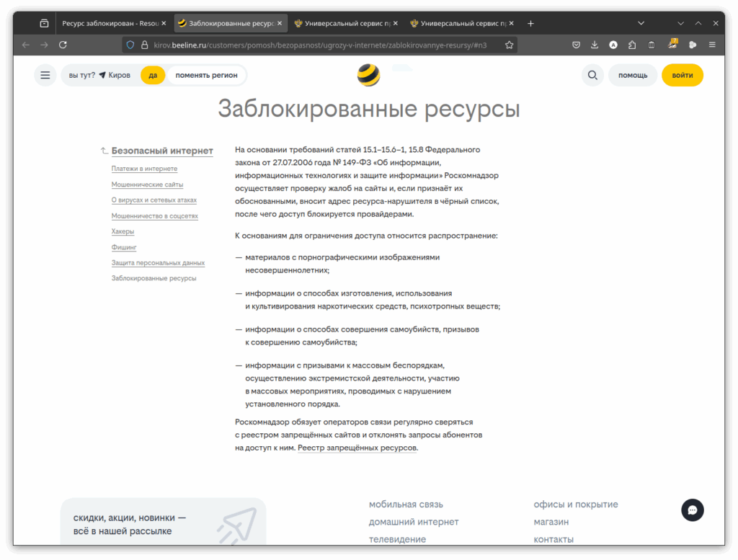Close the first Универсальный сервис tab
The width and height of the screenshot is (738, 560).
(396, 23)
